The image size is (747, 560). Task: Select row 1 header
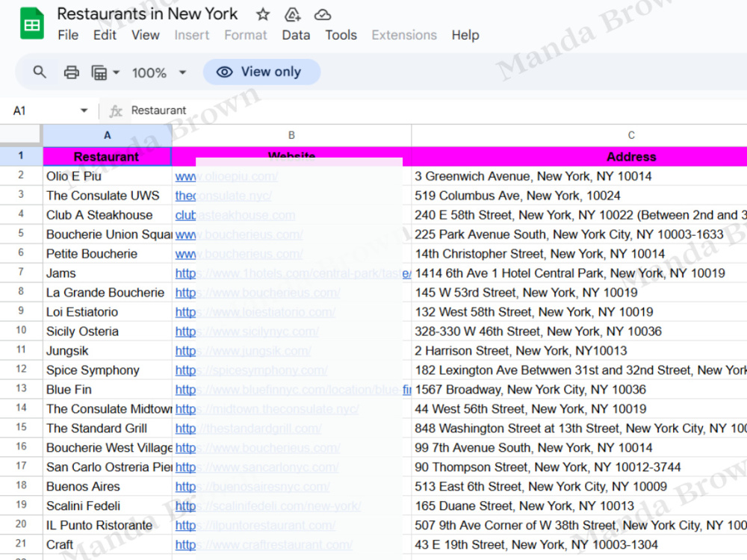click(21, 156)
